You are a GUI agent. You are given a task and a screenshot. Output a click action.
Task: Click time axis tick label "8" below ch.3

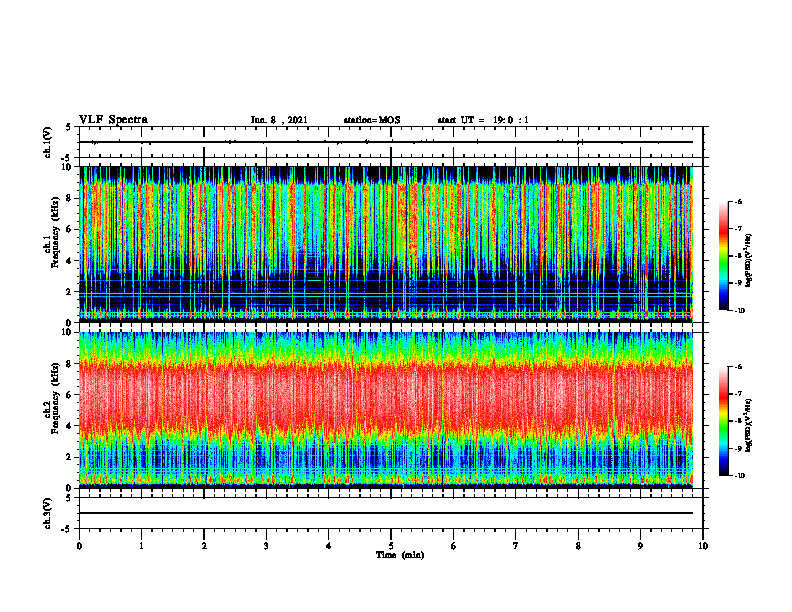tap(578, 546)
